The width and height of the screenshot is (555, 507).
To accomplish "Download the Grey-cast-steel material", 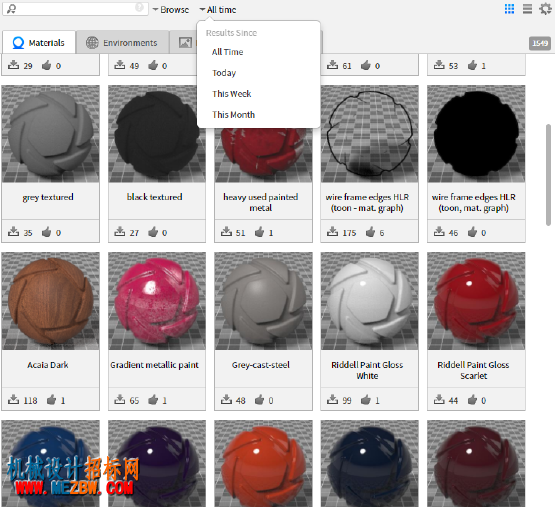I will (227, 400).
